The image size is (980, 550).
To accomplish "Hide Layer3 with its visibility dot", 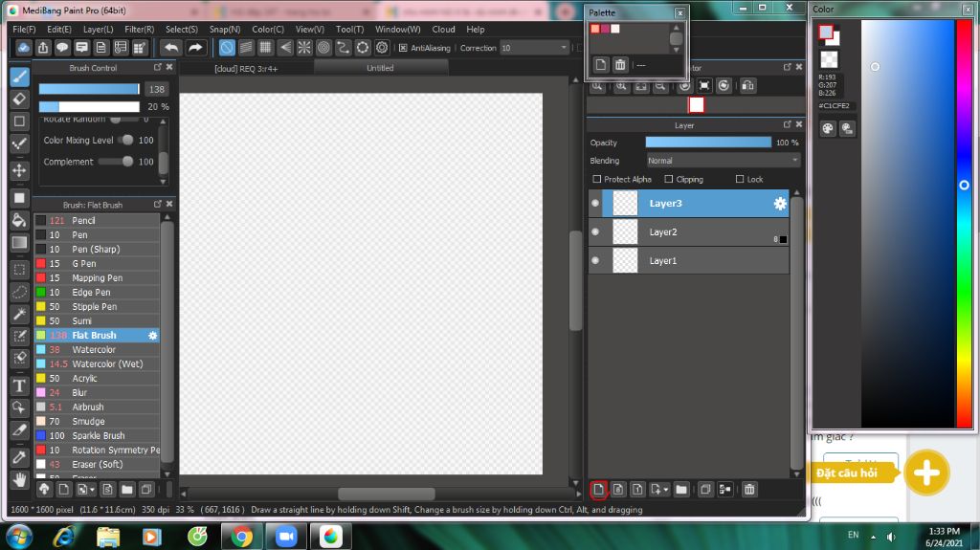I will (595, 203).
